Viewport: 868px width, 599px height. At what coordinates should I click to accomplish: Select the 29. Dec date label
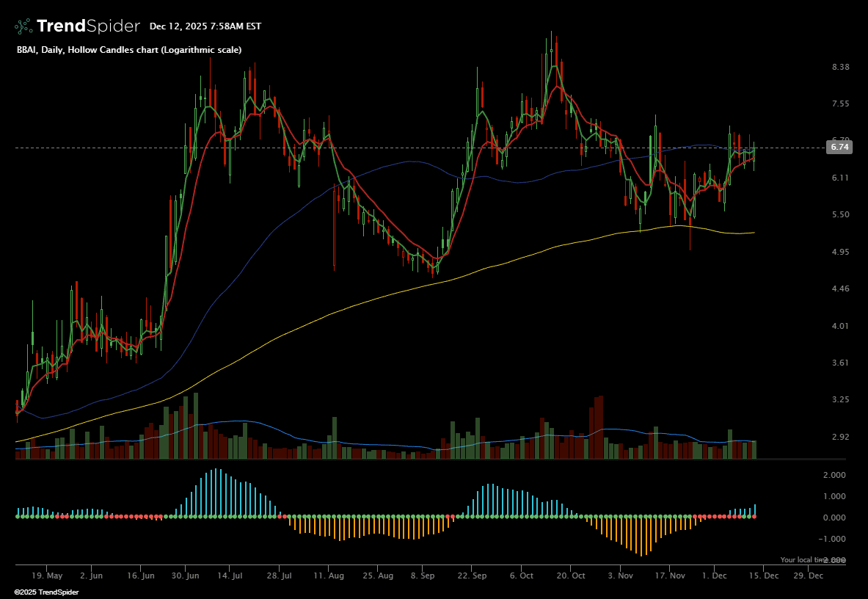pyautogui.click(x=809, y=576)
